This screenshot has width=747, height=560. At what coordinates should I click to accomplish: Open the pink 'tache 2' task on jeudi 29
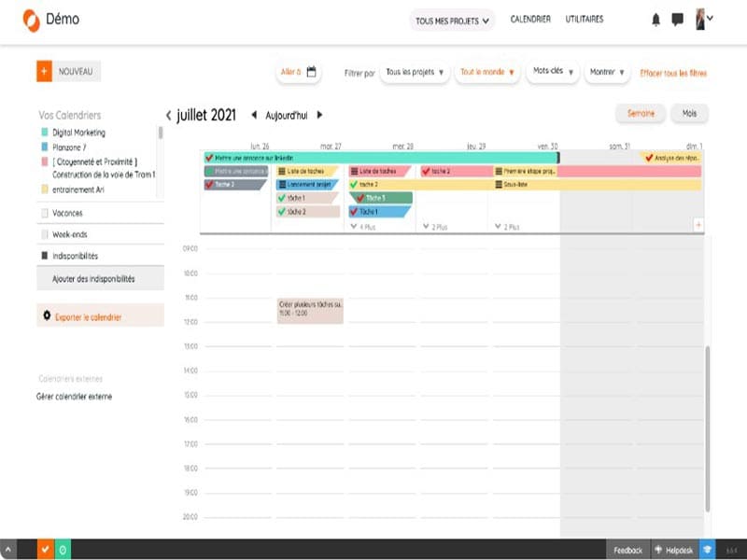[457, 171]
